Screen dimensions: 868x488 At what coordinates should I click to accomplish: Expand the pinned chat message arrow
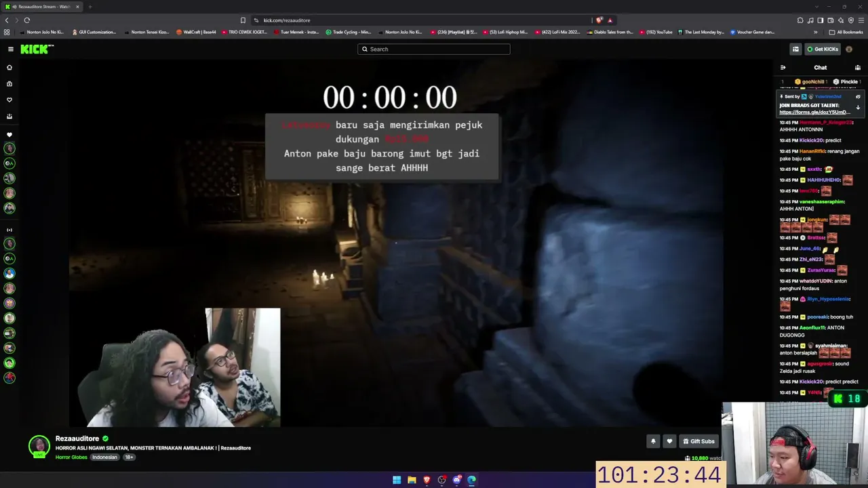(x=858, y=108)
